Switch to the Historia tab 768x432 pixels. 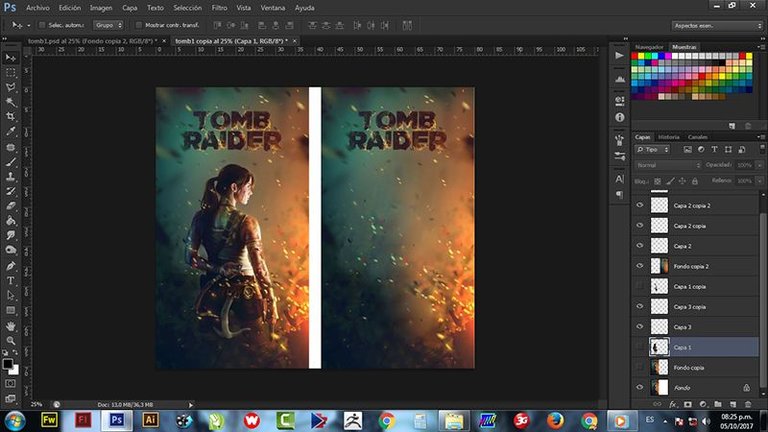669,137
